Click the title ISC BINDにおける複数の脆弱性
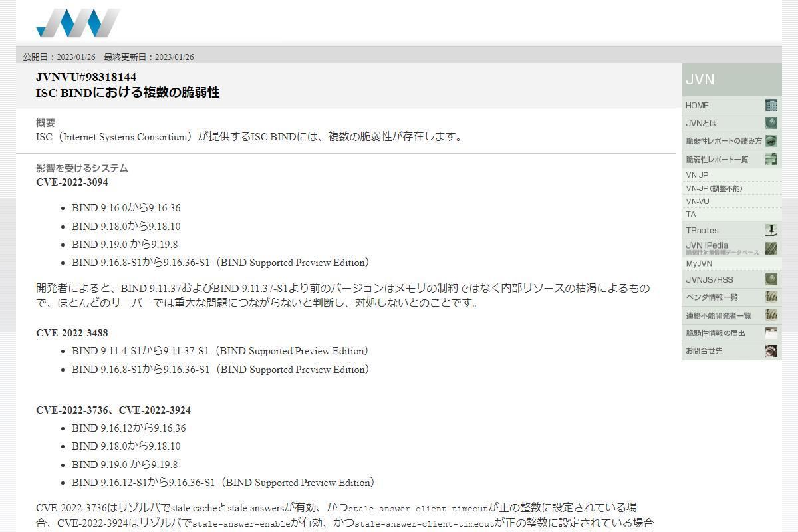Viewport: 798px width, 532px height. pos(128,92)
